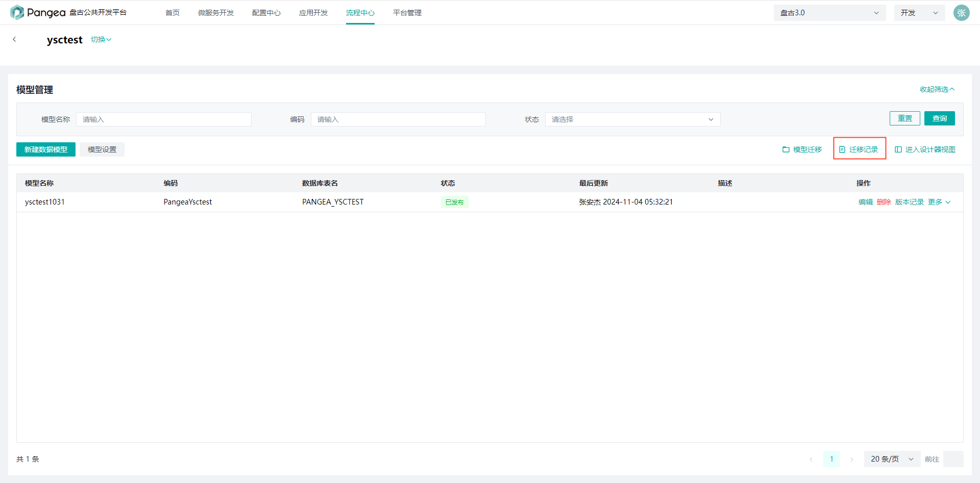980x483 pixels.
Task: Go back using the left arrow
Action: [x=14, y=39]
